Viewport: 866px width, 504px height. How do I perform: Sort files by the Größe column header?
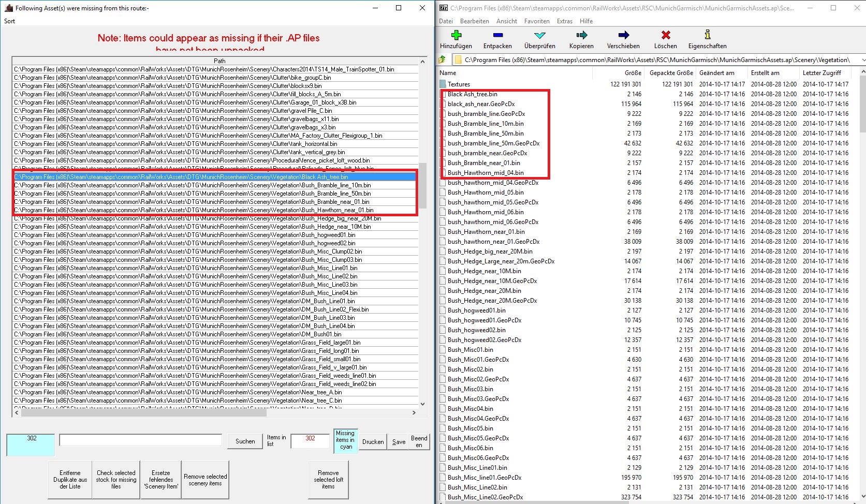[x=633, y=73]
